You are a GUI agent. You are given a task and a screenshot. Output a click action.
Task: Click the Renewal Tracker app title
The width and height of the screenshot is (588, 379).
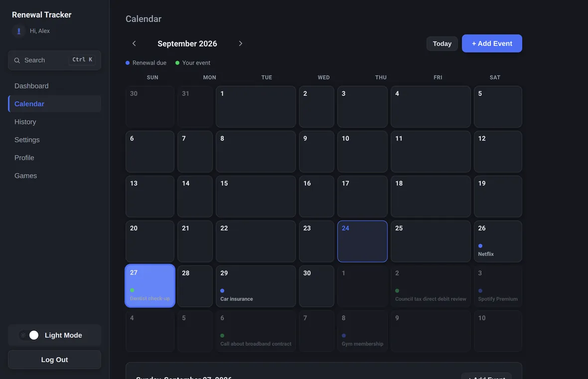coord(42,14)
